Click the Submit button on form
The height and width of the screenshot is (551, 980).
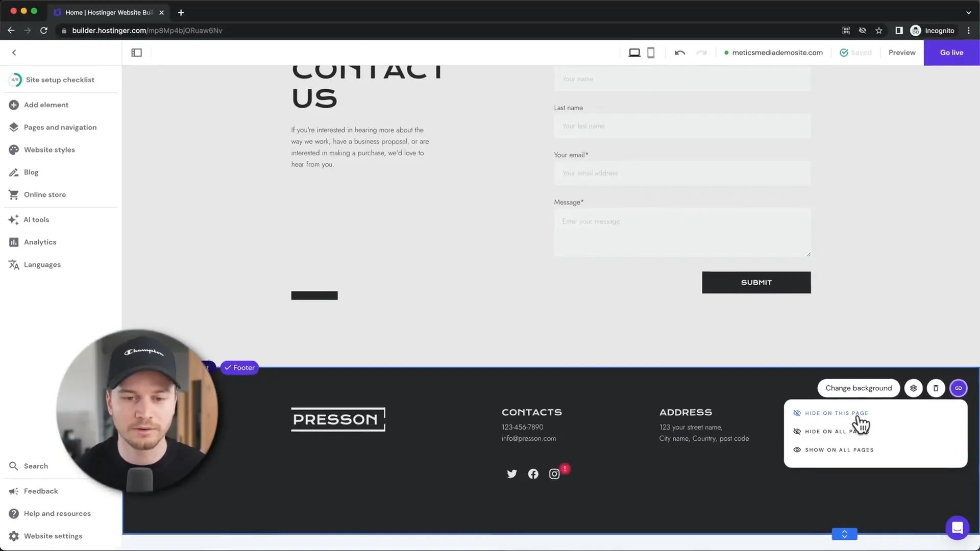coord(756,282)
